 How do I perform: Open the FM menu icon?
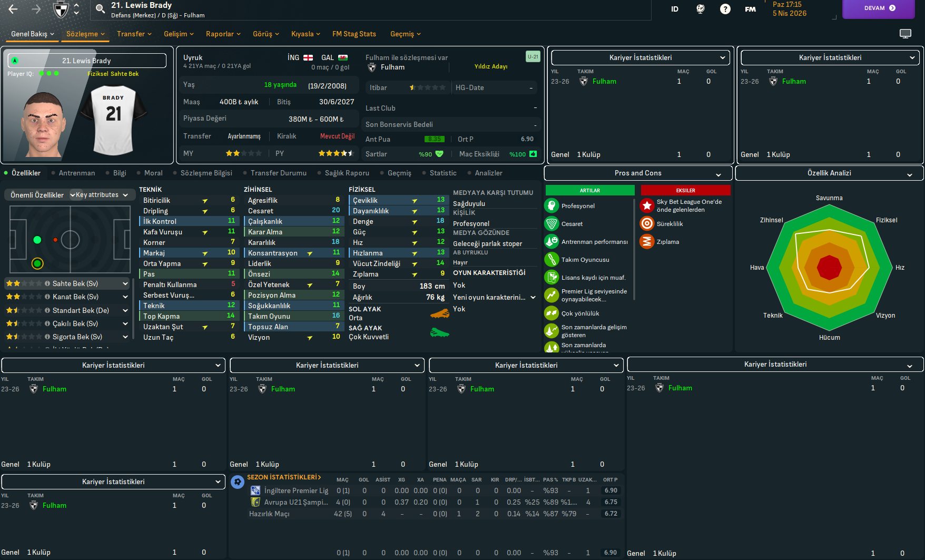click(x=751, y=9)
